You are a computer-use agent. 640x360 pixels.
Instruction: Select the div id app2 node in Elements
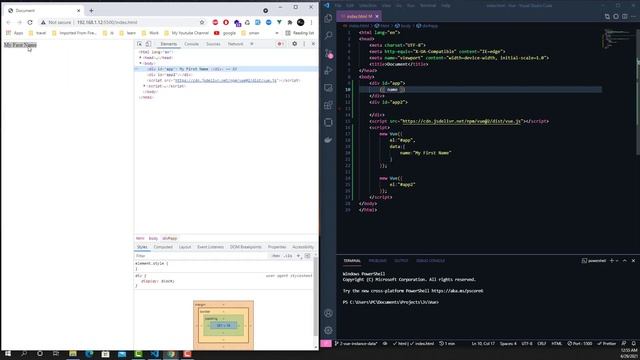[x=169, y=75]
